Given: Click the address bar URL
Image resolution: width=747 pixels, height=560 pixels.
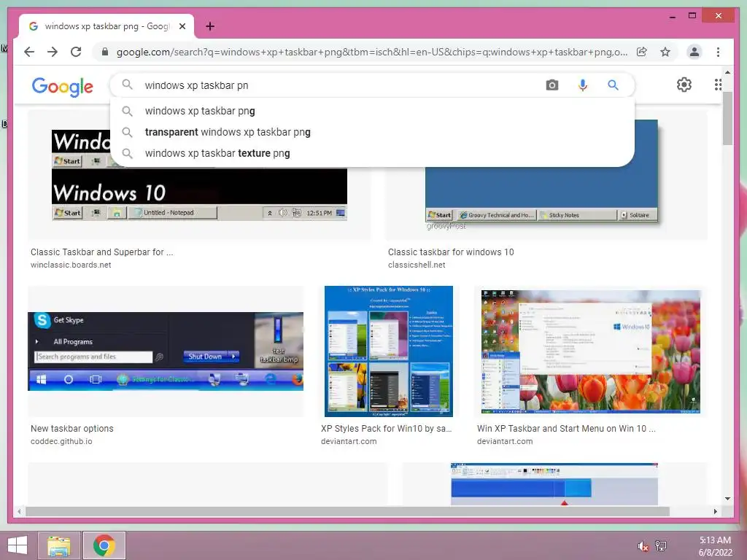Looking at the screenshot, I should (x=371, y=52).
